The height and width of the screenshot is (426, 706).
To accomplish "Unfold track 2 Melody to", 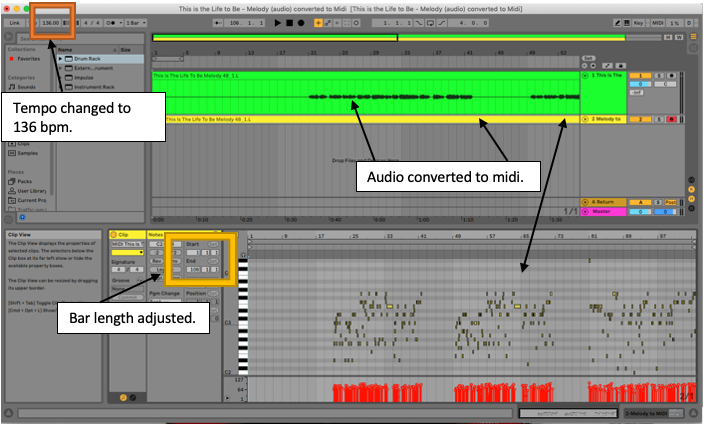I will [585, 119].
